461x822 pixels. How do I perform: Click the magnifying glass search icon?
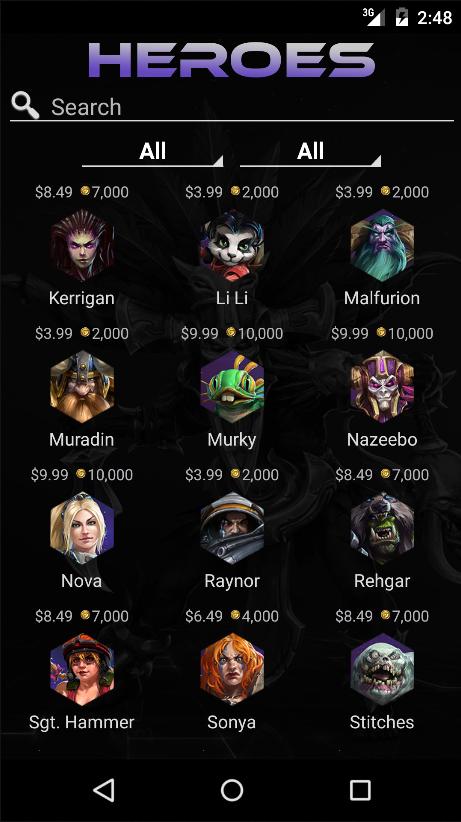click(x=25, y=105)
